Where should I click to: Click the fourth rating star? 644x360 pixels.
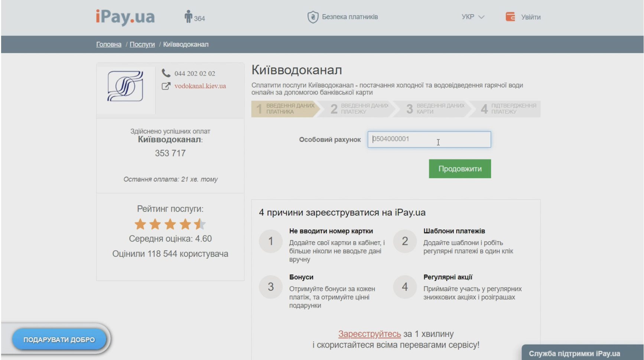tap(185, 224)
